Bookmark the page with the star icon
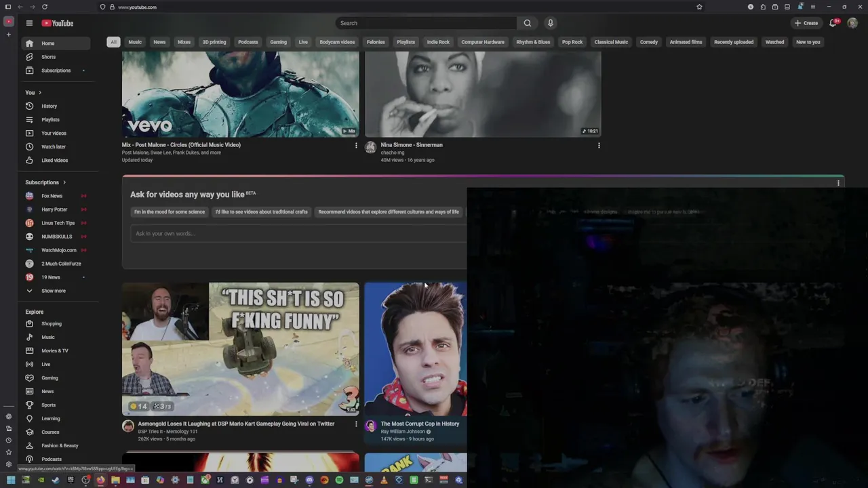 699,7
